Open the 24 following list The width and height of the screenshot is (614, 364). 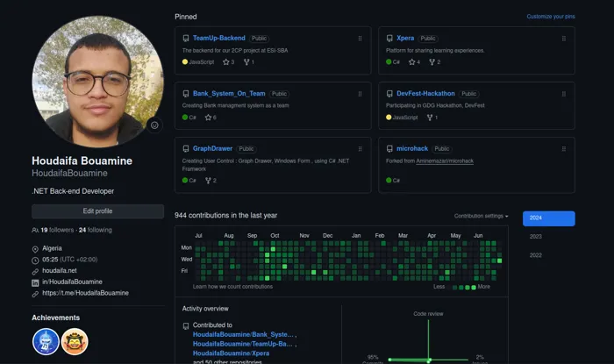(95, 230)
